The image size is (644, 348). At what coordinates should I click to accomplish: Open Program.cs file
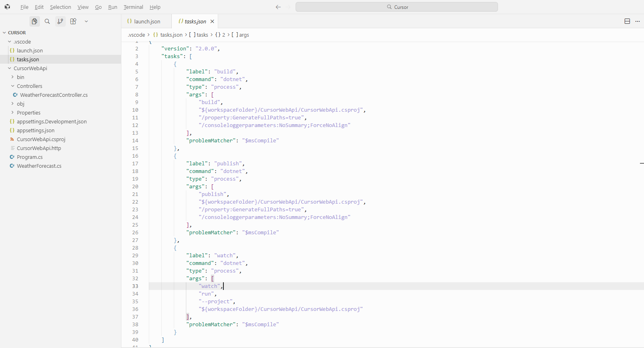(60, 157)
